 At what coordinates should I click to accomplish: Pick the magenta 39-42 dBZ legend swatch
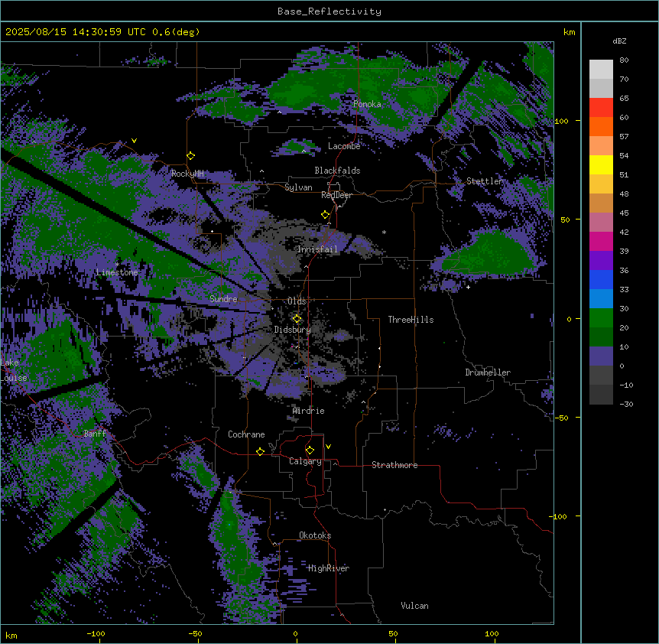(601, 241)
